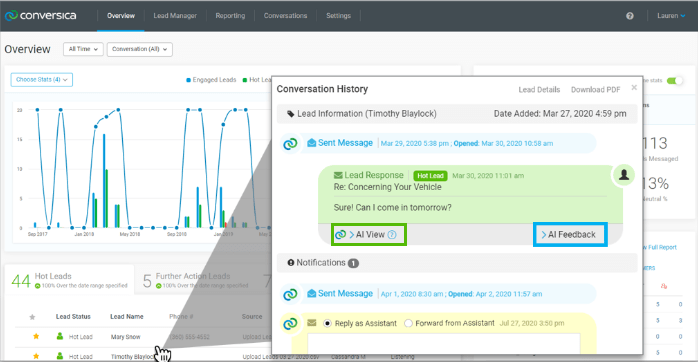Click the Notifications info icon
Viewport: 698px width, 362px height.
(291, 263)
